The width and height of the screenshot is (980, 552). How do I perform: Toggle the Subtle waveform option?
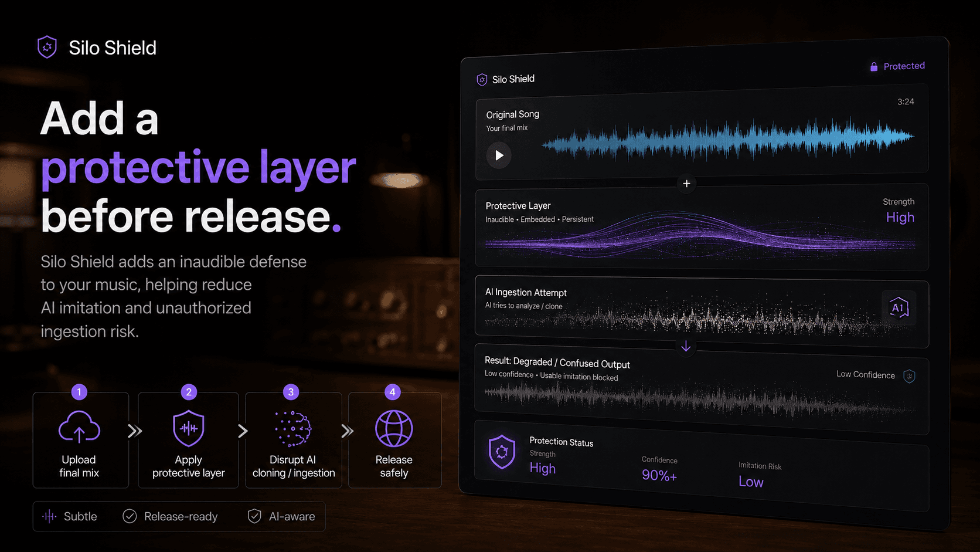click(x=50, y=516)
